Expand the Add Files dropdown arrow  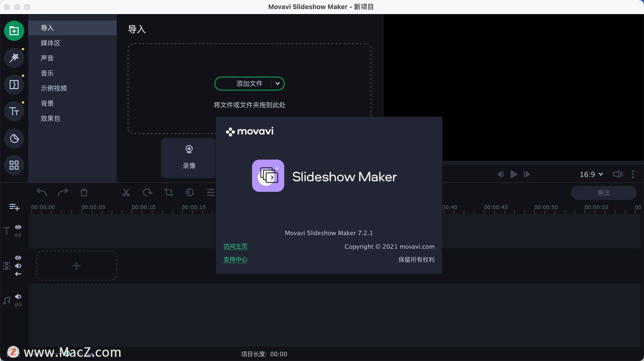pos(278,84)
